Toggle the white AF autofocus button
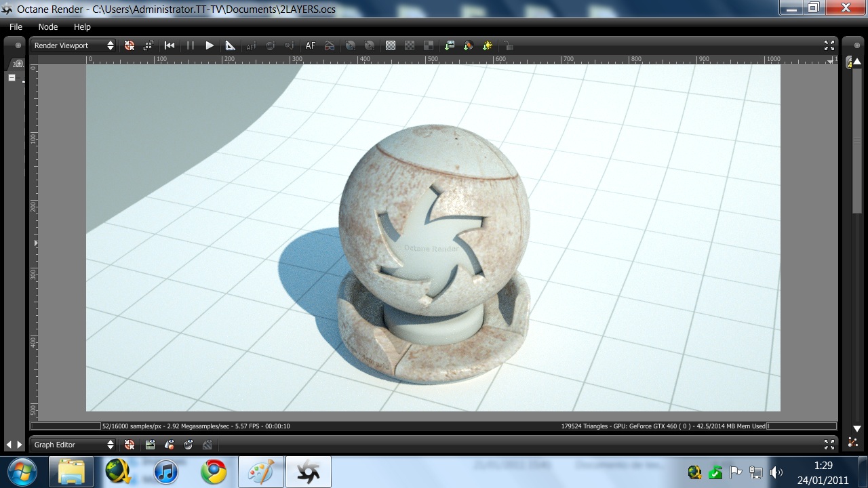The image size is (868, 488). click(310, 45)
